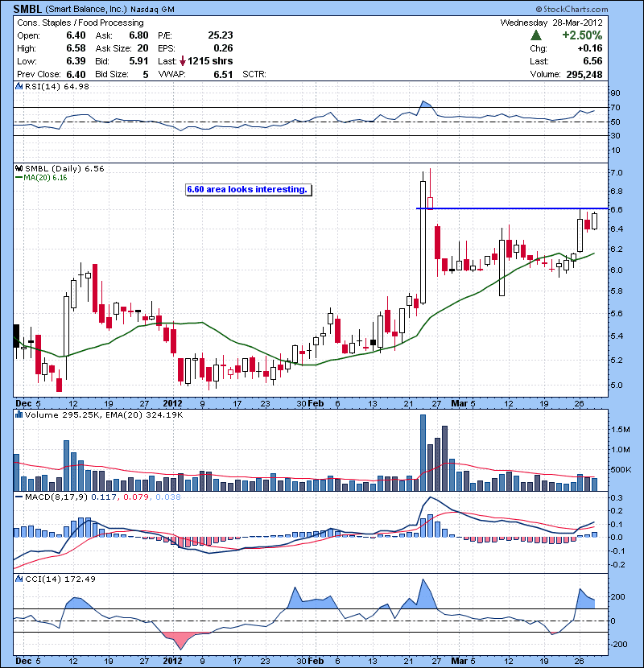Select the Low value 6.39
644x668 pixels.
76,61
